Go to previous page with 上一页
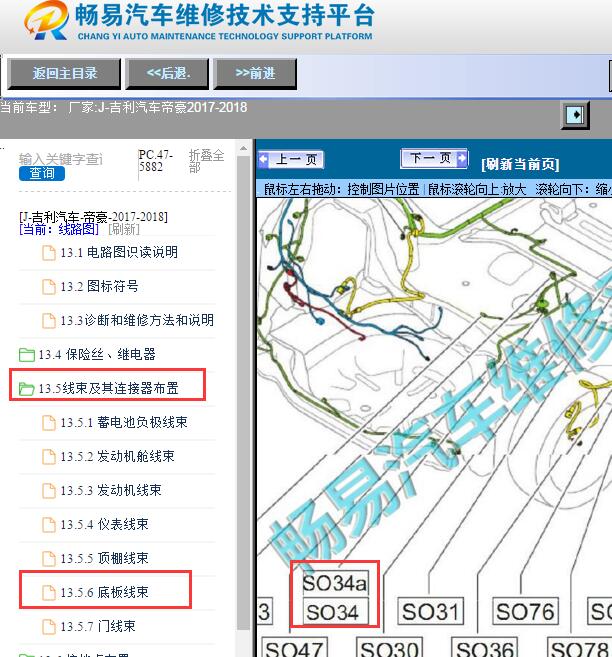Image resolution: width=612 pixels, height=657 pixels. 291,160
